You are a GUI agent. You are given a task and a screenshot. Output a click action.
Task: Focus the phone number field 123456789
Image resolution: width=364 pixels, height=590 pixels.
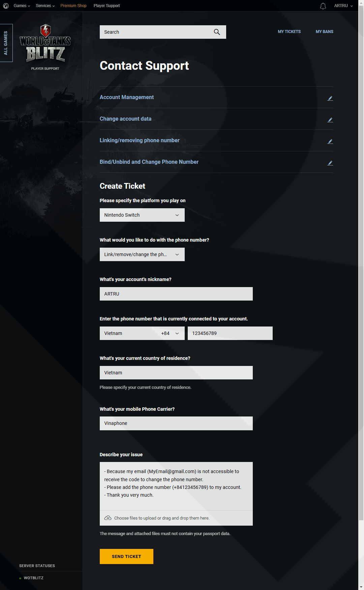[x=230, y=333]
